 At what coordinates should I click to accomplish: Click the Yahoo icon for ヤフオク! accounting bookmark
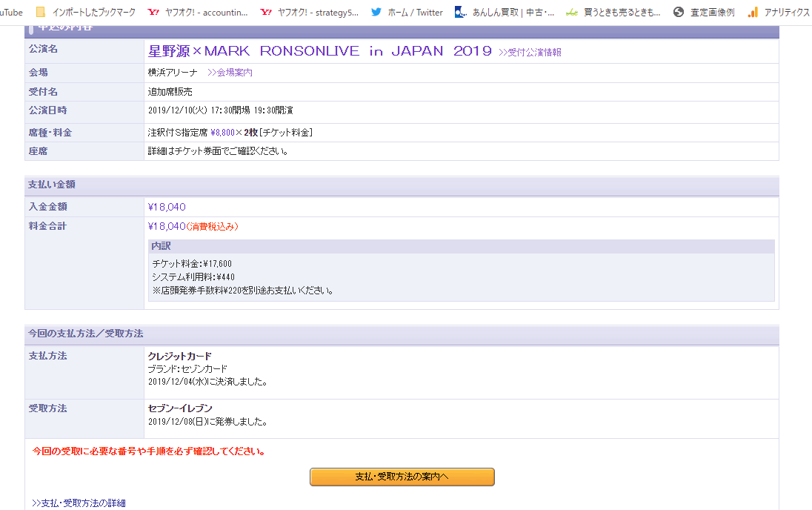pos(153,12)
